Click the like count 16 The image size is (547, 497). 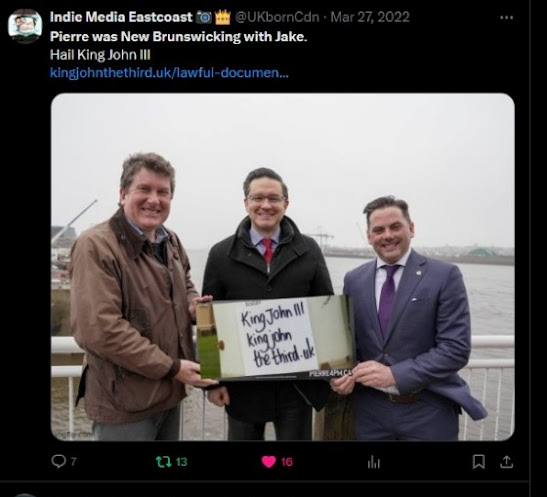coord(287,462)
